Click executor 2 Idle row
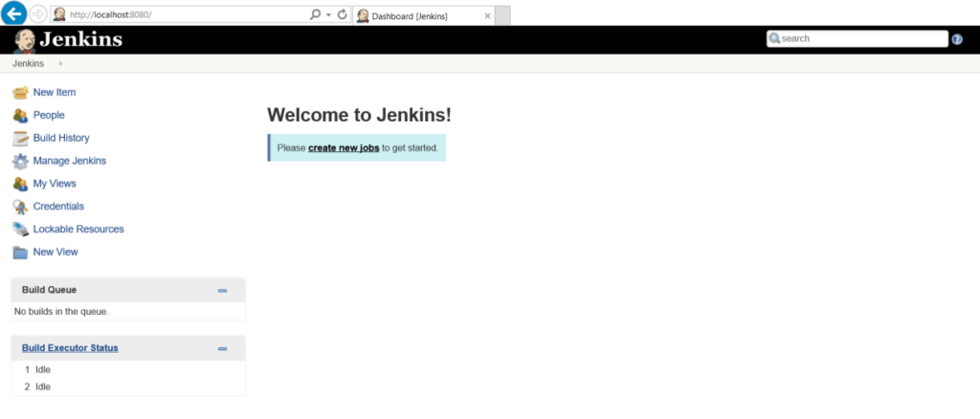 [x=128, y=387]
